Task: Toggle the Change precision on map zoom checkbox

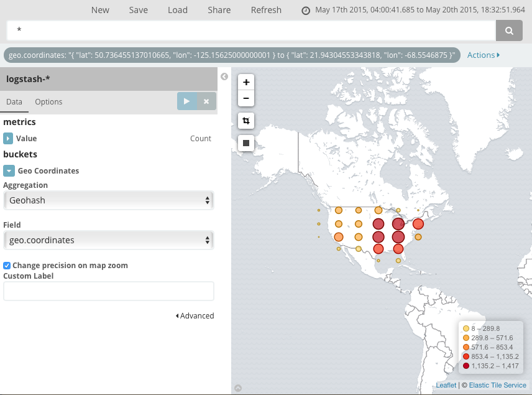Action: pos(7,265)
